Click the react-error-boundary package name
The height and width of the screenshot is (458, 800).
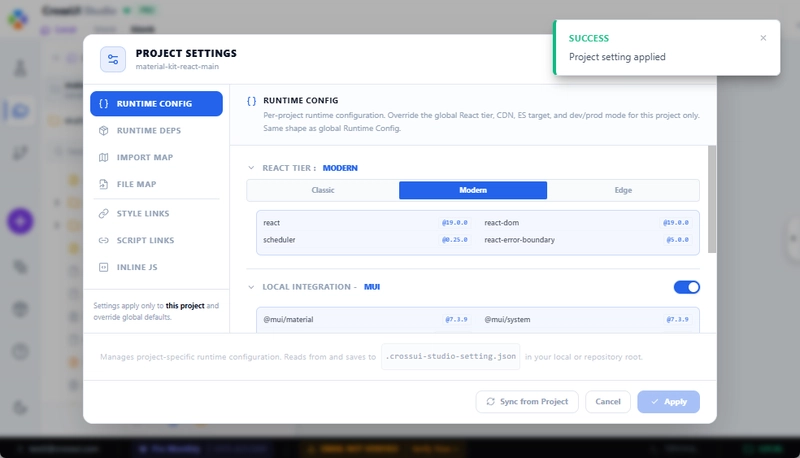[519, 240]
